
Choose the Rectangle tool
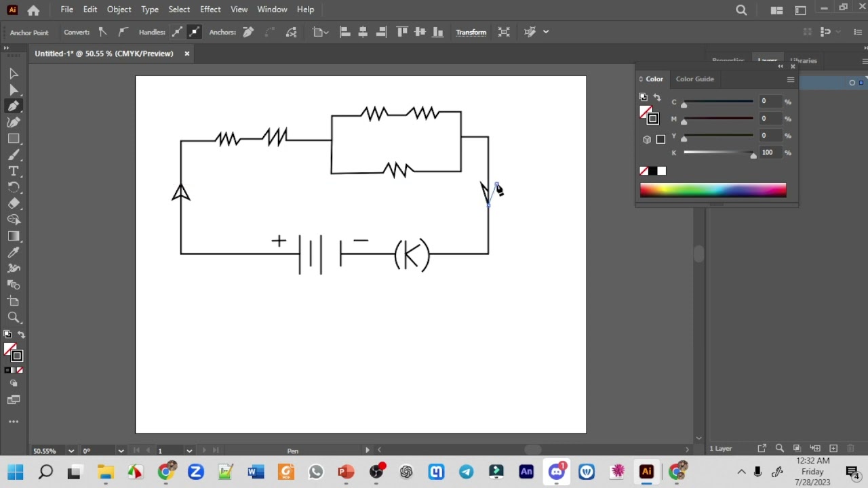click(x=14, y=138)
